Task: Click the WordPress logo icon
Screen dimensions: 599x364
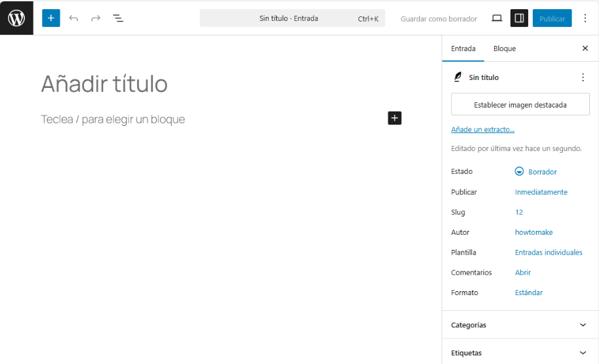Action: coord(16,18)
